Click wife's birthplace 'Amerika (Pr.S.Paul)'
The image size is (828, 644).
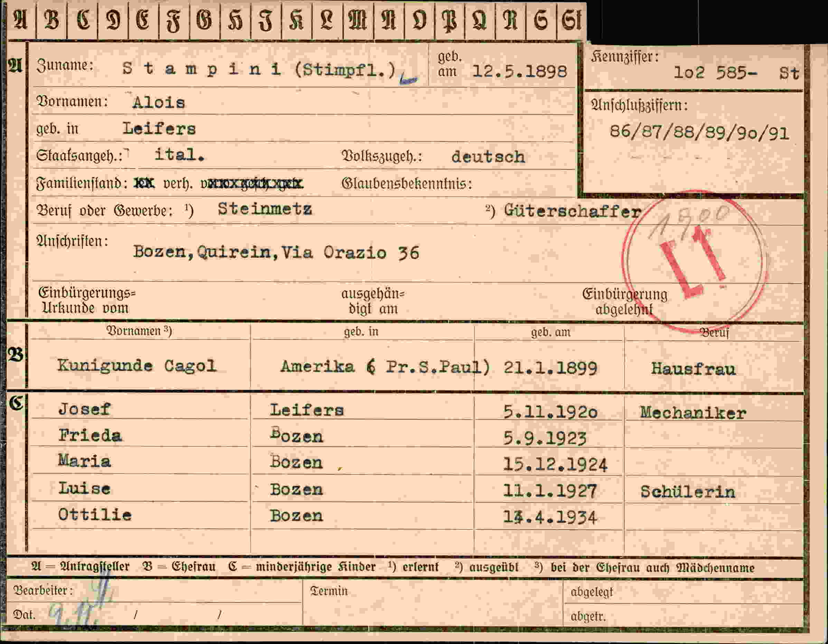[385, 367]
